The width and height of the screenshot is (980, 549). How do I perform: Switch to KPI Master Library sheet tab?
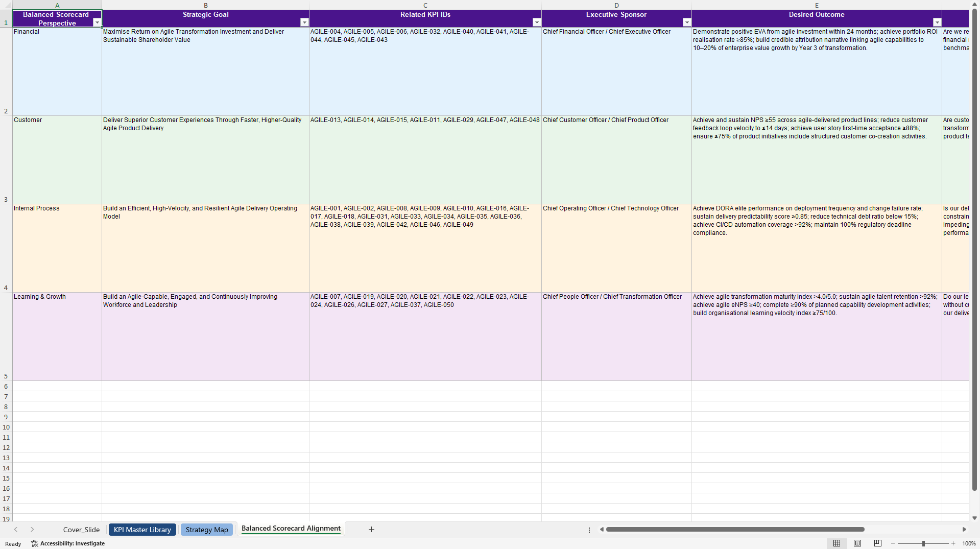tap(142, 530)
